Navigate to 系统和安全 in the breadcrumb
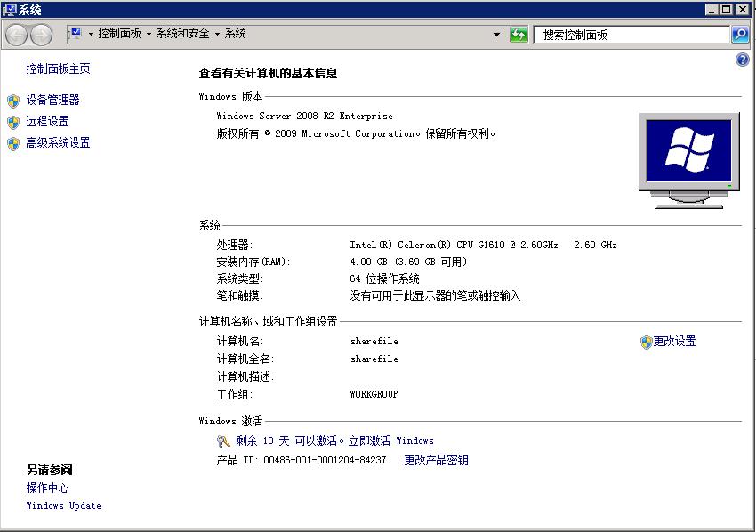 coord(183,34)
